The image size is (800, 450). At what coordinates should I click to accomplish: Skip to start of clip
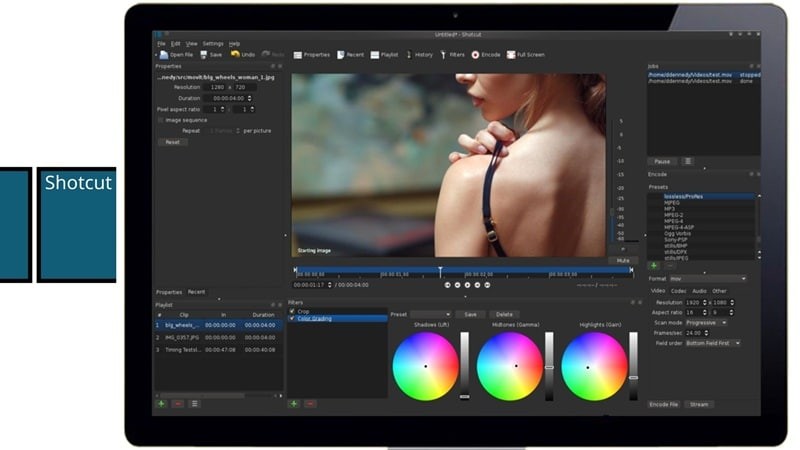(x=447, y=285)
